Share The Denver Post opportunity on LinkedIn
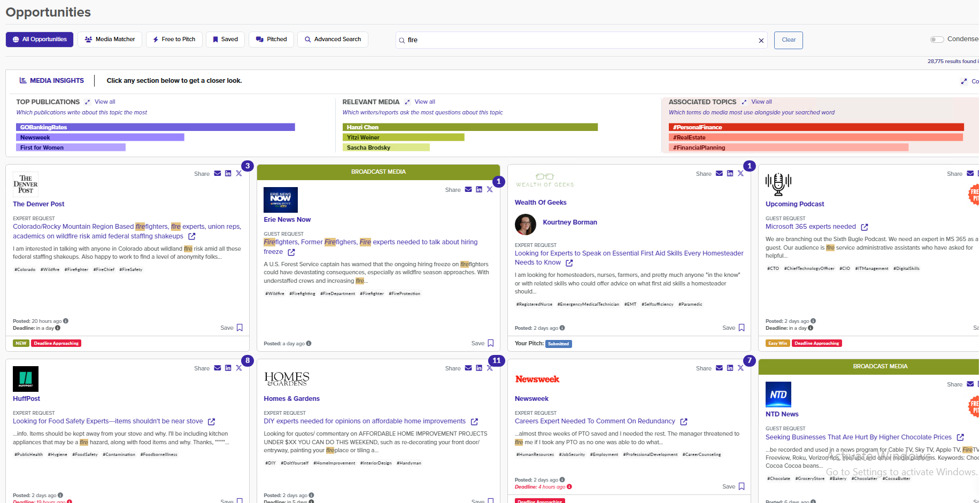The width and height of the screenshot is (980, 503). pos(228,174)
